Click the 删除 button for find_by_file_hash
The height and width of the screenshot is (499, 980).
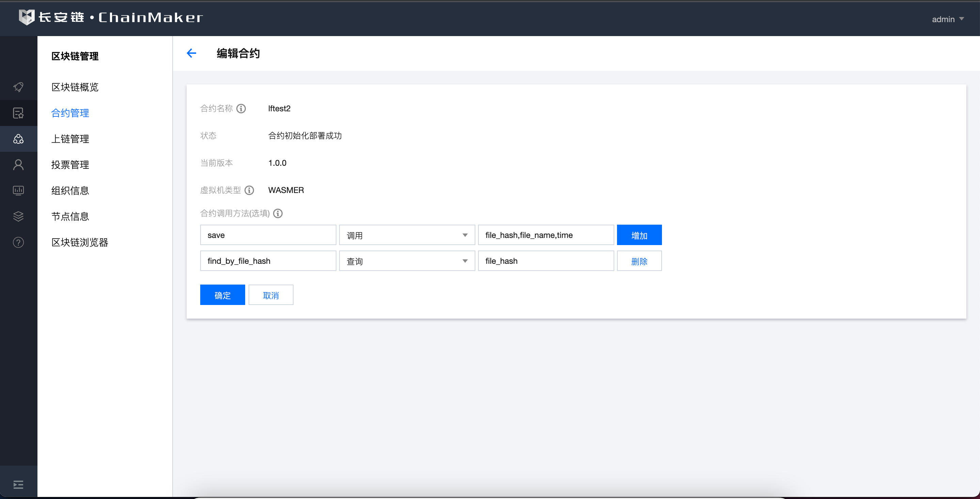(639, 261)
